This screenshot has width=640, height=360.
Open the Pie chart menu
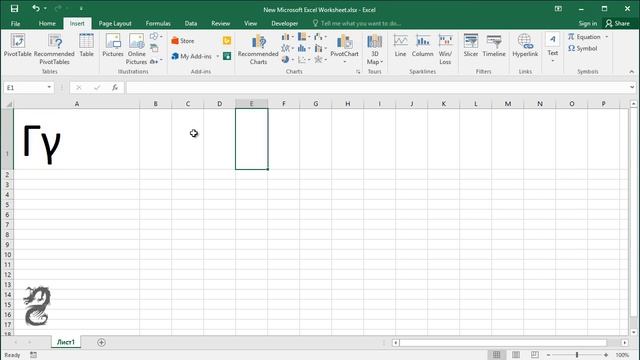(288, 60)
